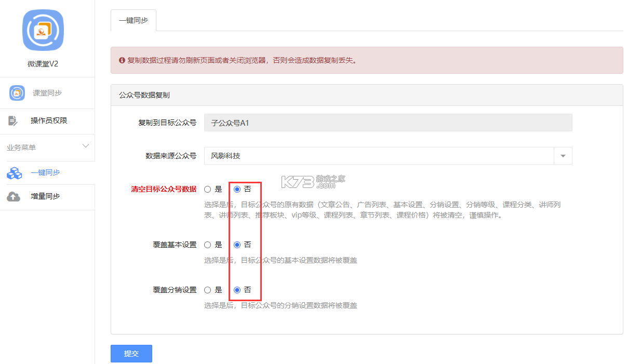Click the 提交 button
627x364 pixels.
[131, 354]
